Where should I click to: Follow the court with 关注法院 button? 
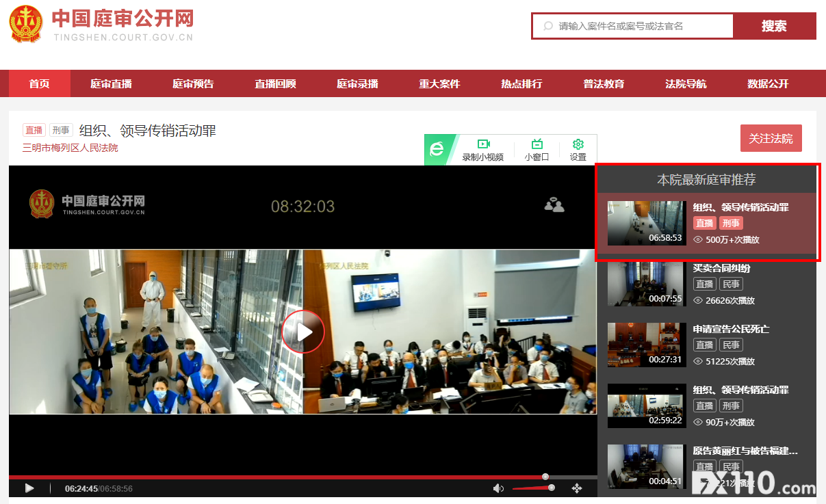coord(771,138)
